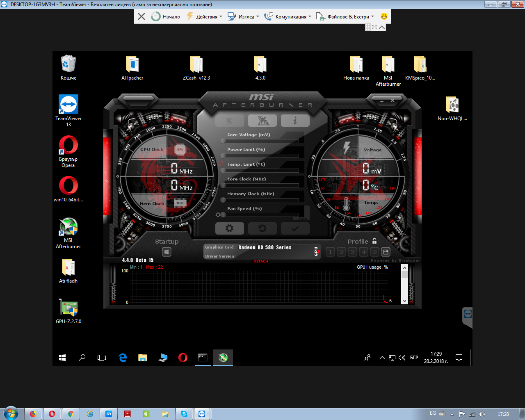
Task: Open TeamViewer Файлове & Екстри menu
Action: [345, 16]
